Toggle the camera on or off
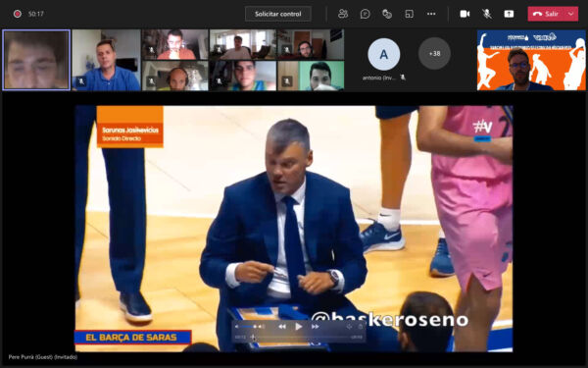This screenshot has width=588, height=368. (x=465, y=14)
